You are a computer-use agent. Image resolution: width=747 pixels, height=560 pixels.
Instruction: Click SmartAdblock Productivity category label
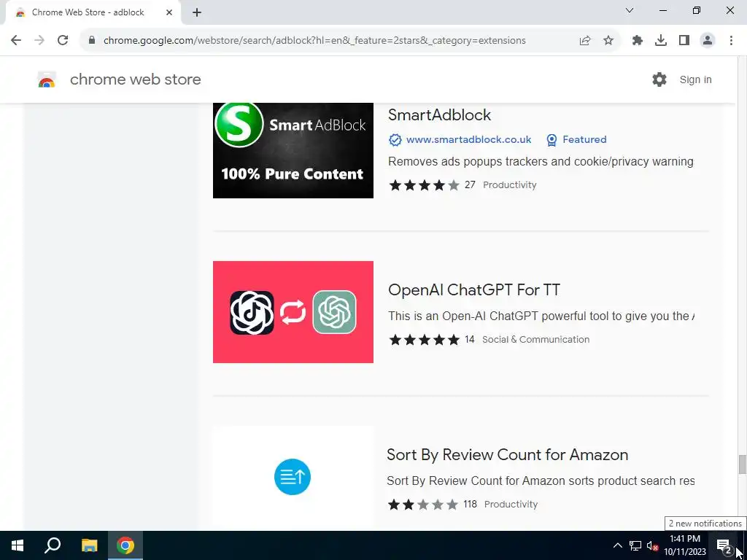tap(510, 184)
